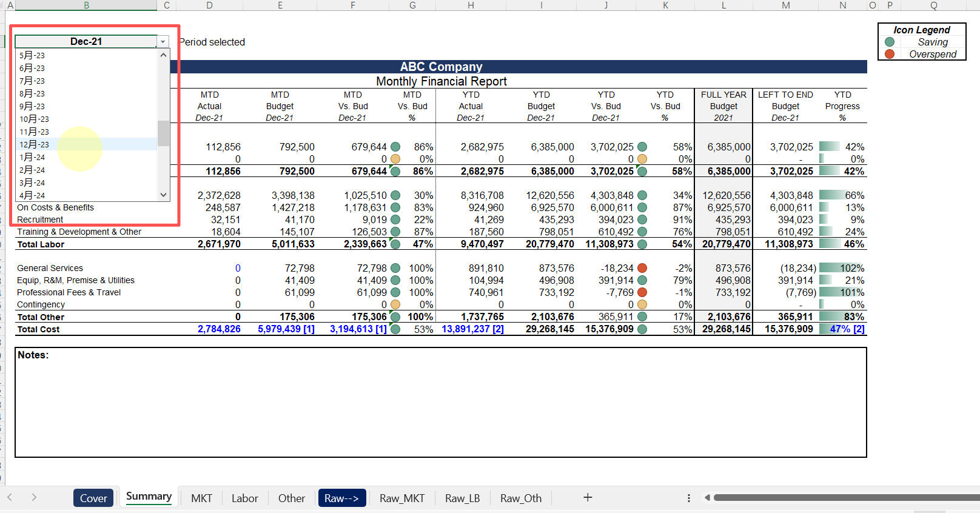Viewport: 980px width, 513px height.
Task: Click the Total Cost 2,784,826 link
Action: pos(219,329)
